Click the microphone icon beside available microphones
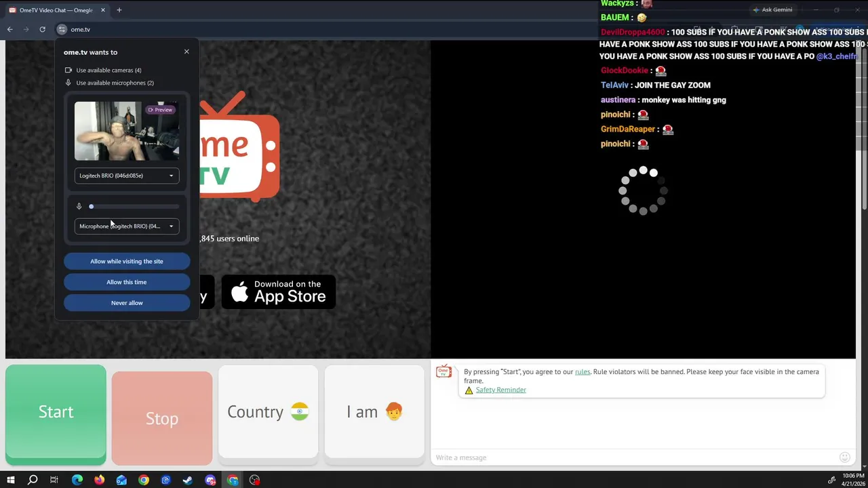This screenshot has height=488, width=868. click(68, 83)
